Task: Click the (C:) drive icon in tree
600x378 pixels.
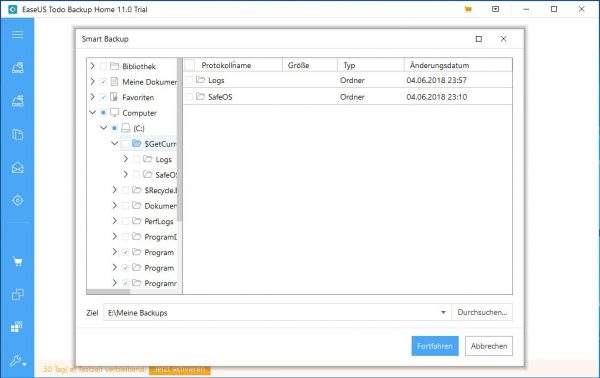Action: pos(126,128)
